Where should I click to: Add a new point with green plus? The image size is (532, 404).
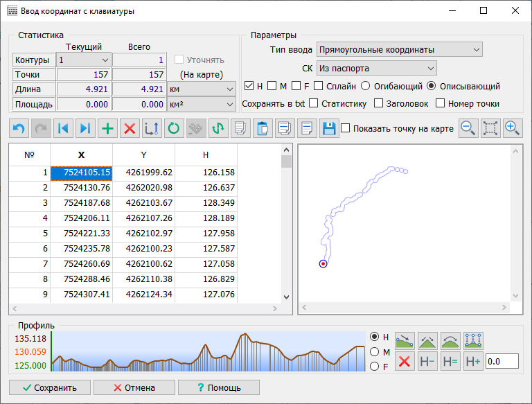[x=107, y=128]
